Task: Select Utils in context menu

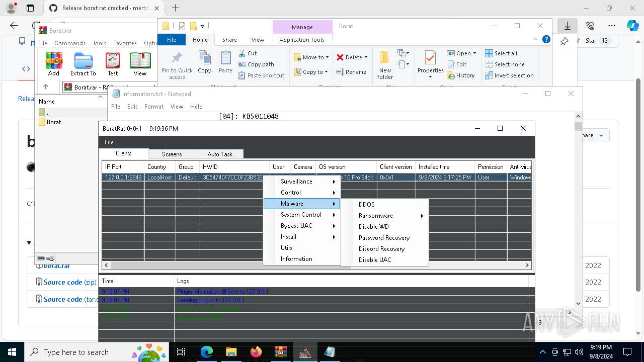Action: (302, 248)
